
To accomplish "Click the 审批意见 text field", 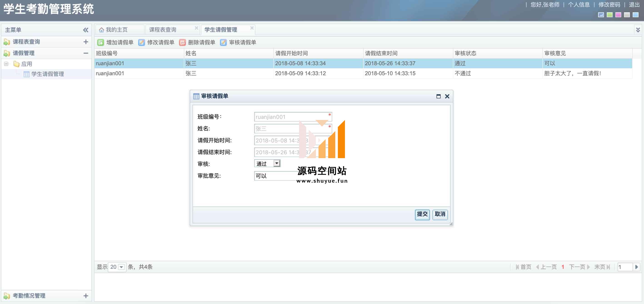I will click(275, 176).
